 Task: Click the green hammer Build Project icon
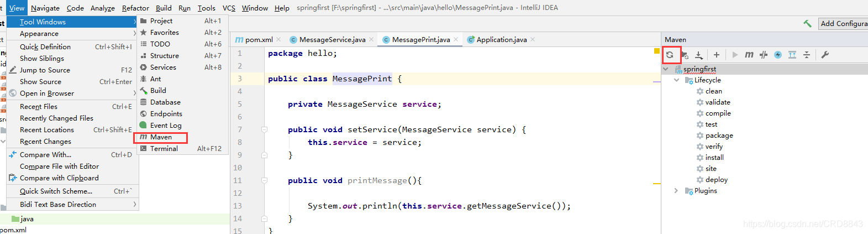click(807, 23)
